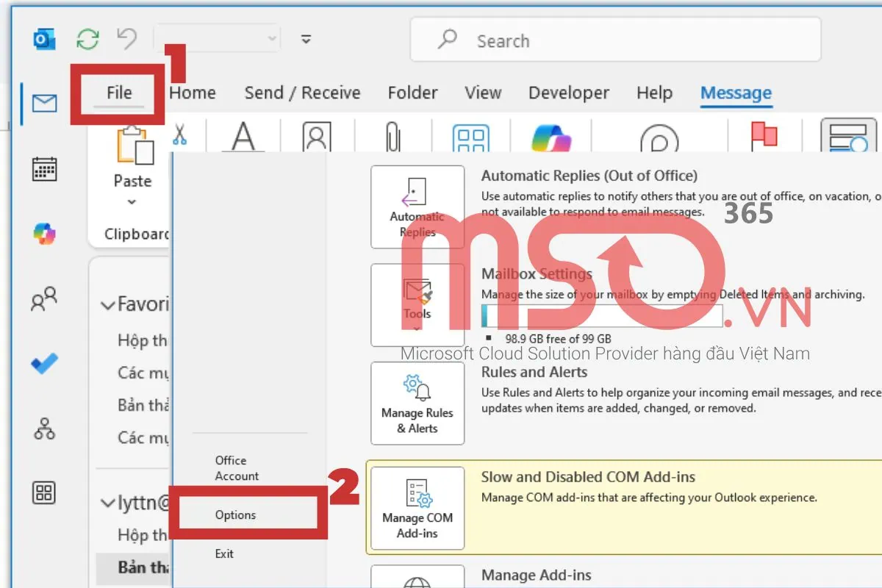Open Org Explorer sidebar icon

45,429
